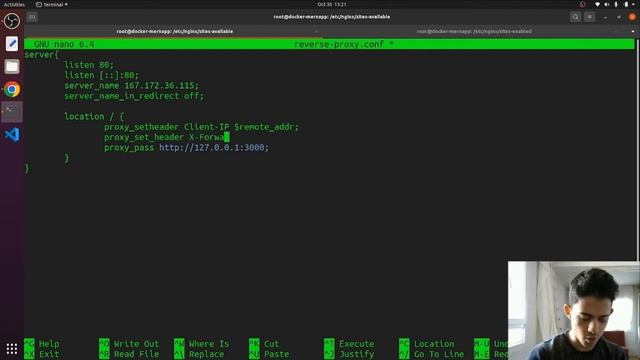Open the tab list dropdown arrow
Image resolution: width=640 pixels, height=360 pixels.
(633, 31)
